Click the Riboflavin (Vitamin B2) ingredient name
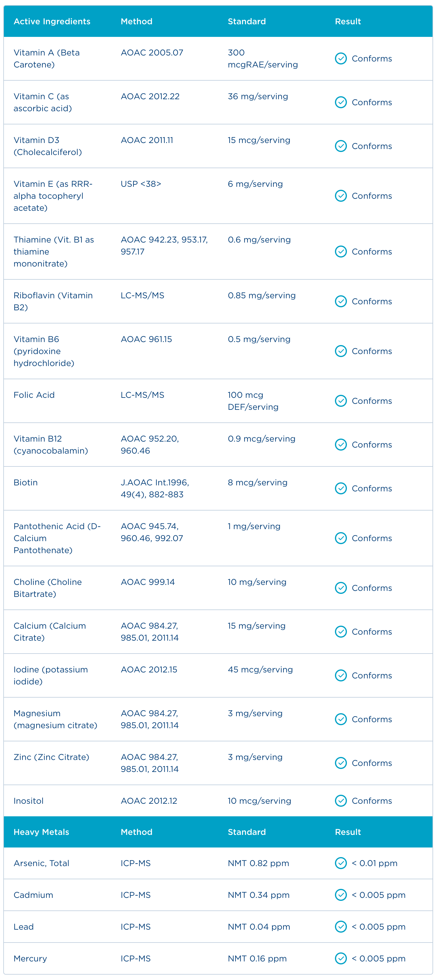Screen dimensions: 437x980 (x=53, y=301)
